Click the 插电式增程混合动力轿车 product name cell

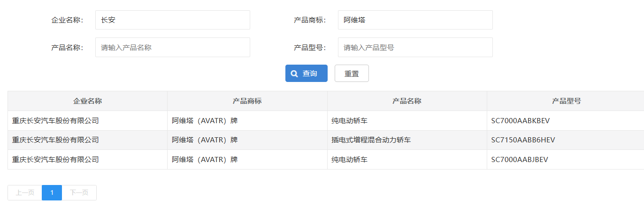tap(371, 140)
